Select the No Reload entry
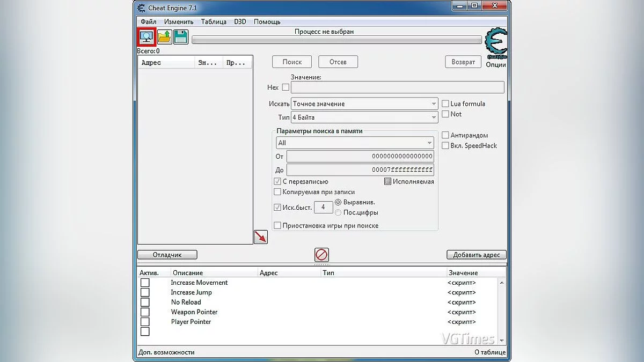 pyautogui.click(x=186, y=302)
